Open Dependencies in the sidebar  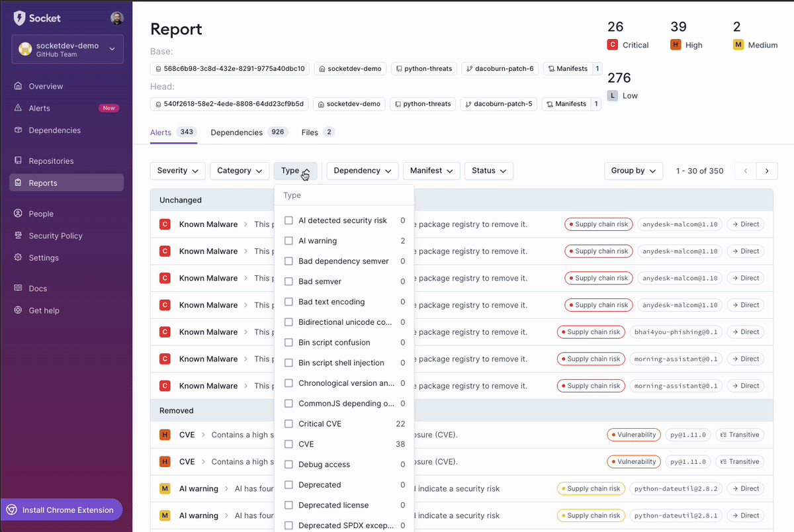(54, 130)
